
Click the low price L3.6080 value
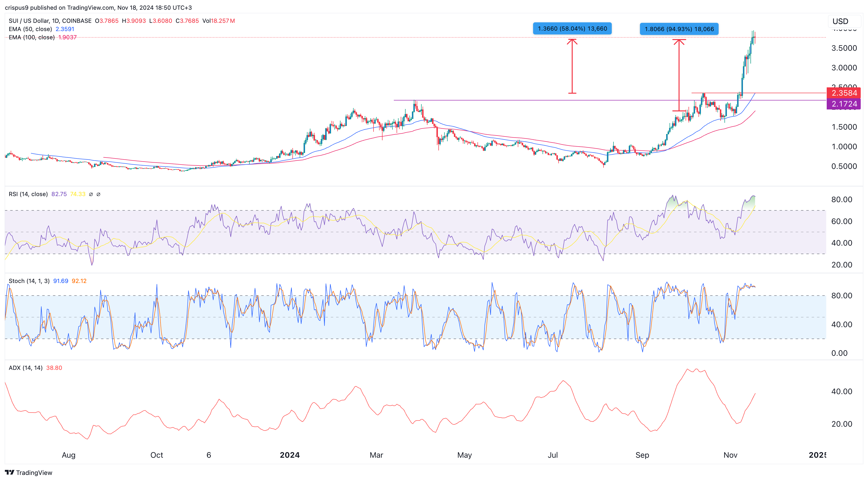[161, 21]
